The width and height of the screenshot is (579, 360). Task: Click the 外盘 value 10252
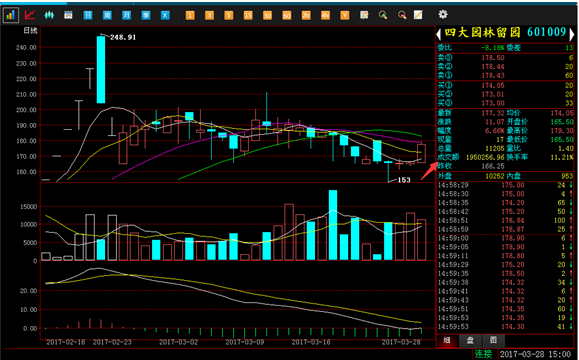[x=495, y=176]
